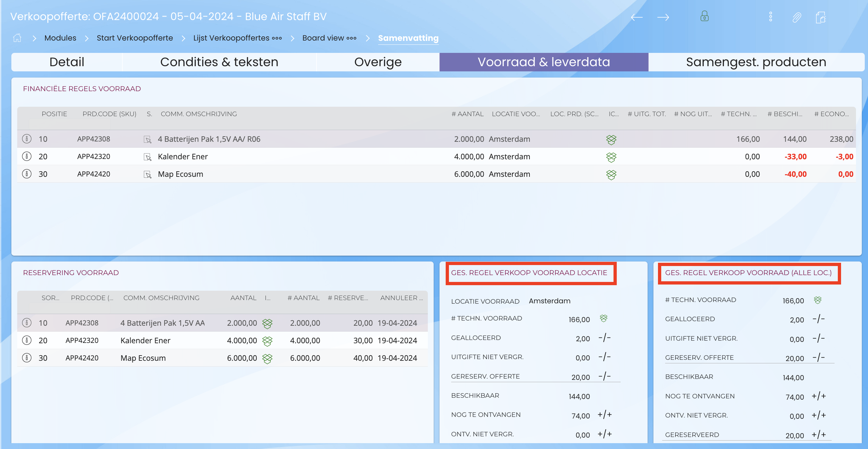The width and height of the screenshot is (868, 449).
Task: Open Board view breadcrumb
Action: (x=323, y=38)
